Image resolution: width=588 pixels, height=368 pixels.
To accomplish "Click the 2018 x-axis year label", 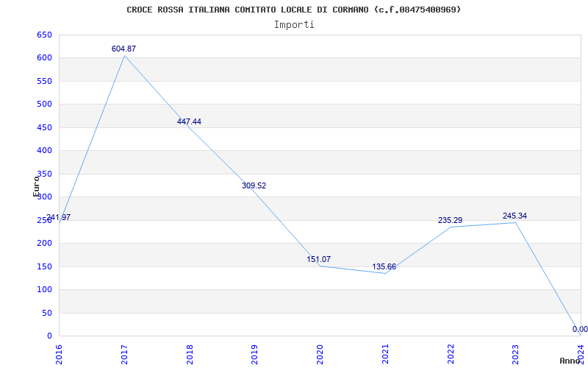I will coord(190,354).
